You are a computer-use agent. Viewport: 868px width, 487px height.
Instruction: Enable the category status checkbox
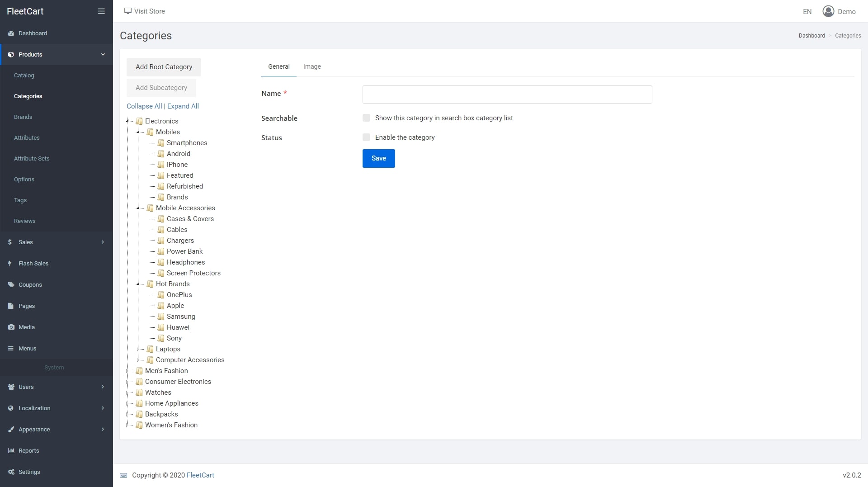point(366,137)
